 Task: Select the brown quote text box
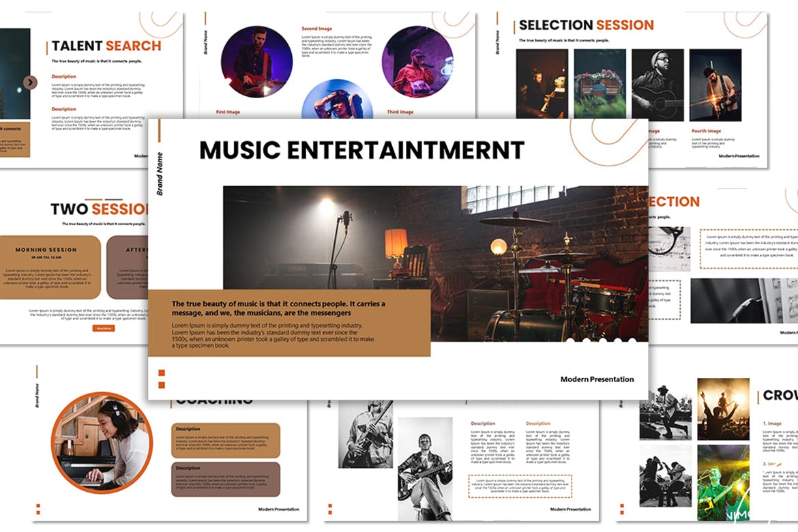click(x=289, y=323)
